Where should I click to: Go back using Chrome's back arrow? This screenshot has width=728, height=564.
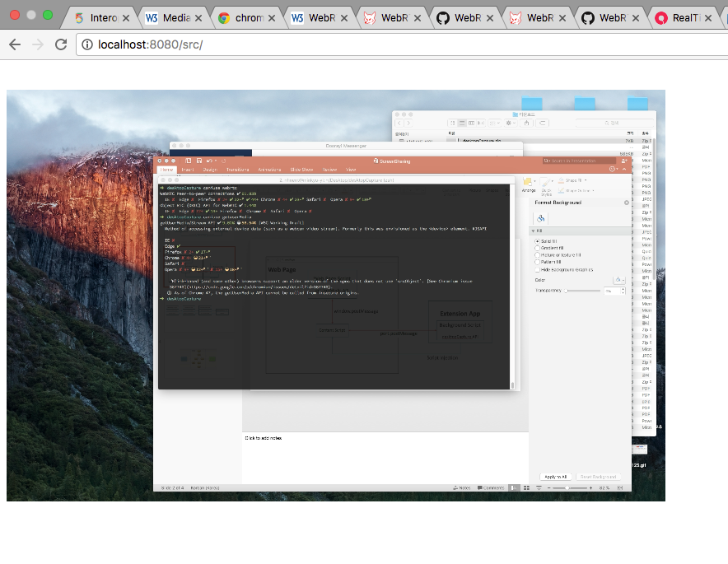(x=15, y=44)
